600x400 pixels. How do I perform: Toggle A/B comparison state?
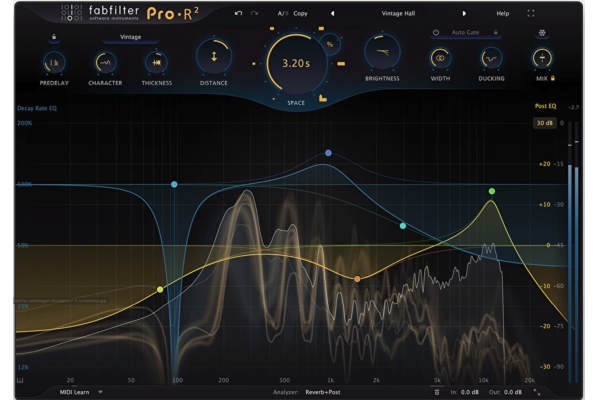[x=283, y=13]
